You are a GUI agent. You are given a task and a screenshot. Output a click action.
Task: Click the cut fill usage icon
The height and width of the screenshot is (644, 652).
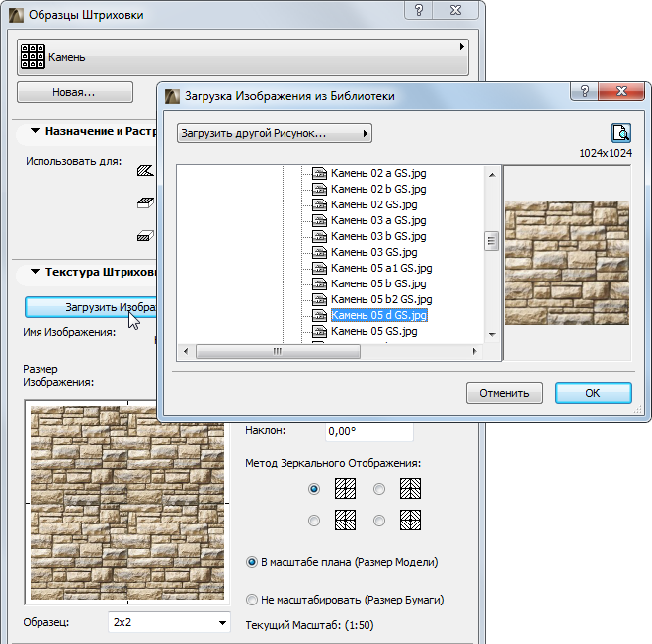[145, 236]
